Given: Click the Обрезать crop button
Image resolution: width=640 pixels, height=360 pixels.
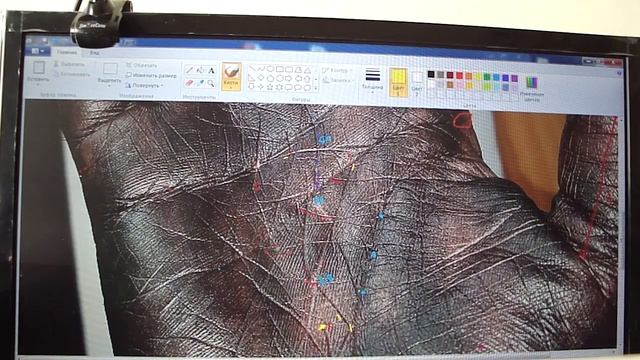Looking at the screenshot, I should (142, 65).
